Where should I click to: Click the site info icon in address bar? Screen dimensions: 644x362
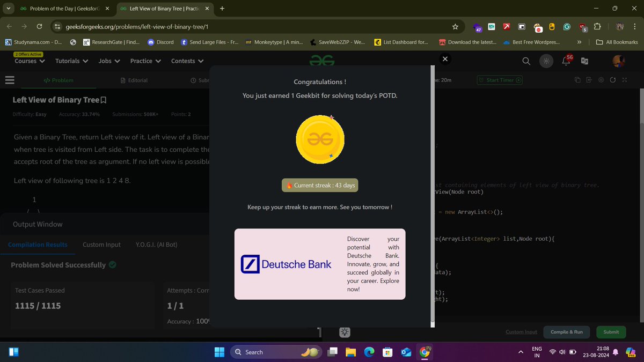[x=56, y=27]
